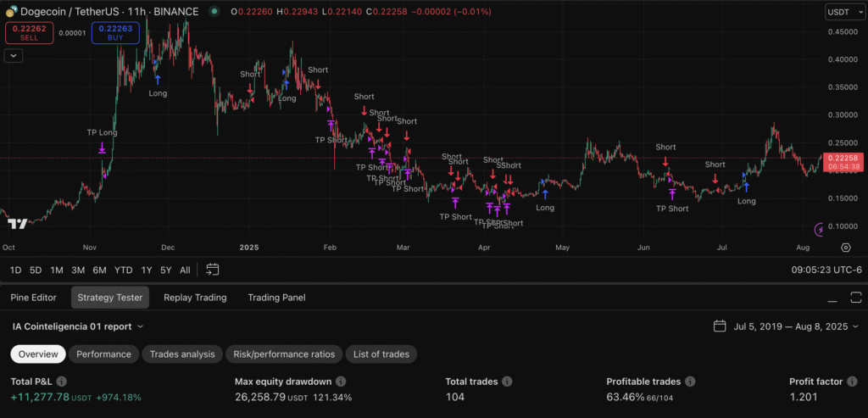Open the Risk/performance ratios tab
The height and width of the screenshot is (418, 868).
click(284, 354)
